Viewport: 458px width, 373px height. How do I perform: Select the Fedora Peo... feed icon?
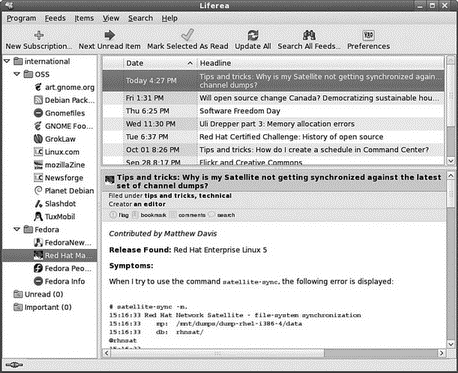pos(38,268)
